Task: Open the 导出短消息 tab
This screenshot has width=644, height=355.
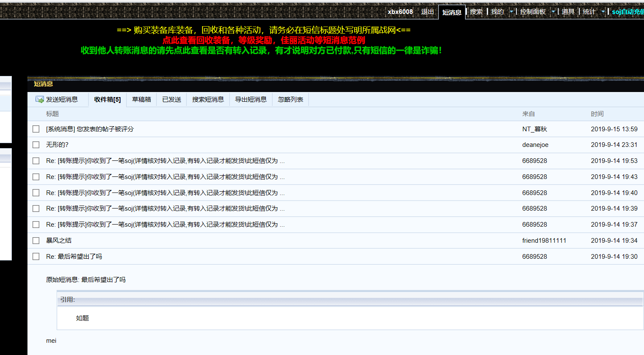Action: click(251, 100)
